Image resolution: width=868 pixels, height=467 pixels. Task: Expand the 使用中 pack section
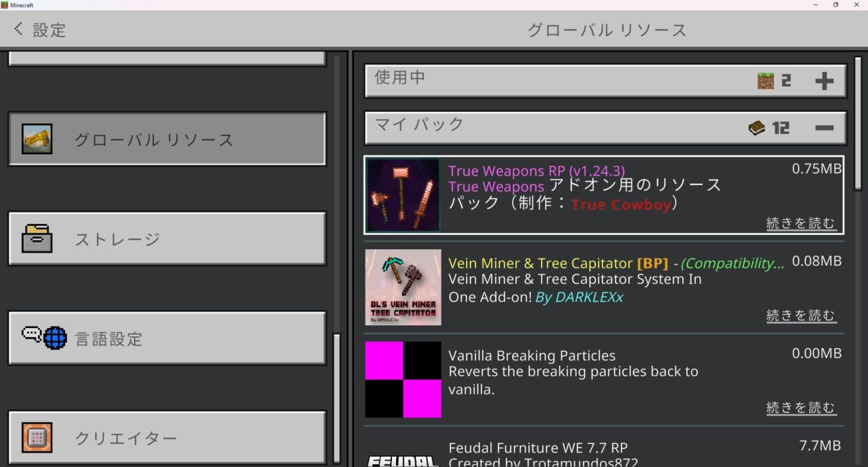[826, 80]
